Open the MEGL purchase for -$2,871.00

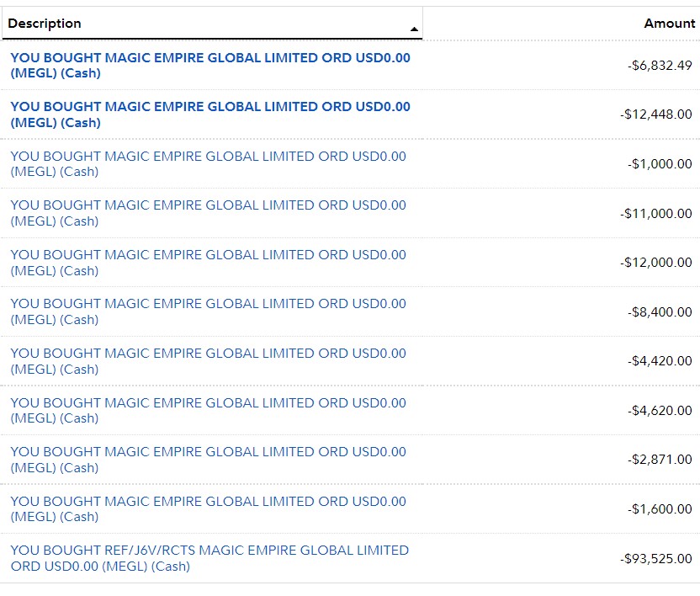209,460
